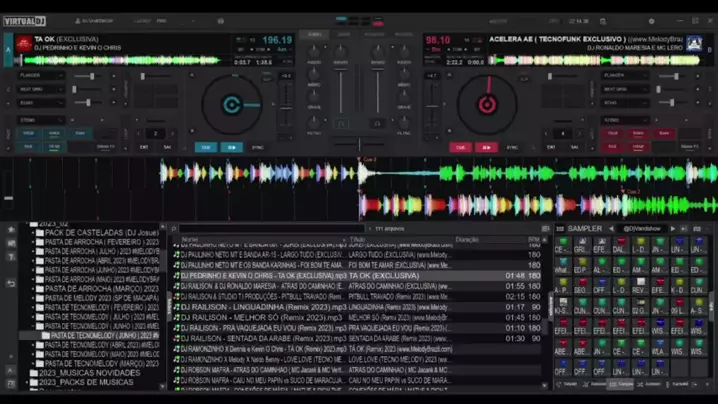Sort track list by the Nome column header
The width and height of the screenshot is (718, 404).
tap(190, 240)
